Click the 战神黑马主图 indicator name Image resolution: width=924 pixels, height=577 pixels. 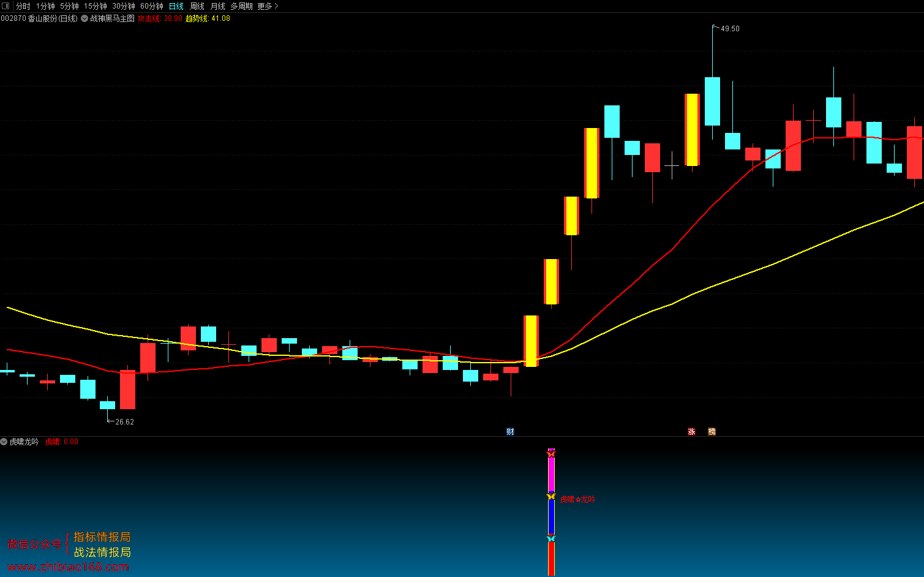(113, 18)
